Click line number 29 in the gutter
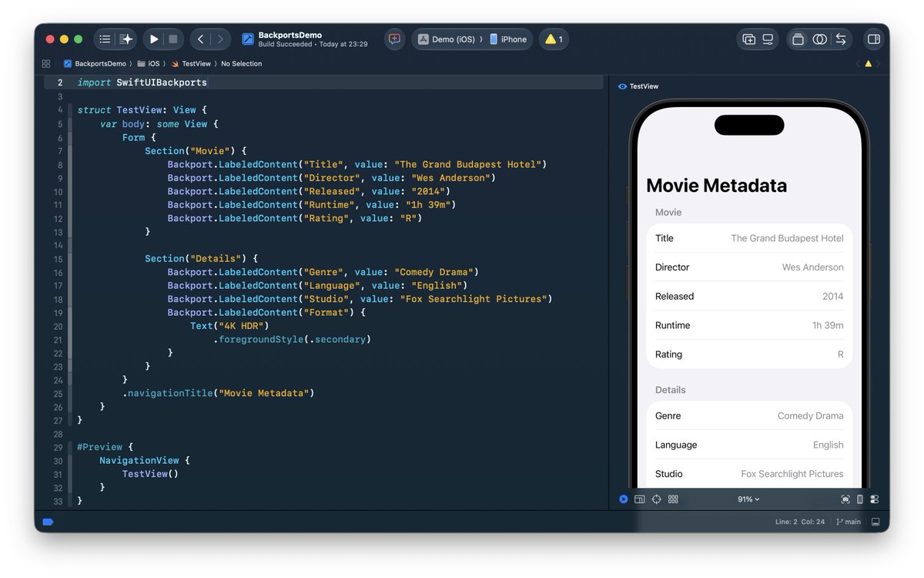This screenshot has width=924, height=578. click(59, 447)
